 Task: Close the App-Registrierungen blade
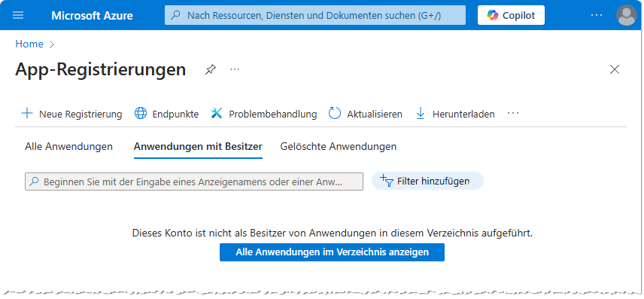pyautogui.click(x=615, y=69)
